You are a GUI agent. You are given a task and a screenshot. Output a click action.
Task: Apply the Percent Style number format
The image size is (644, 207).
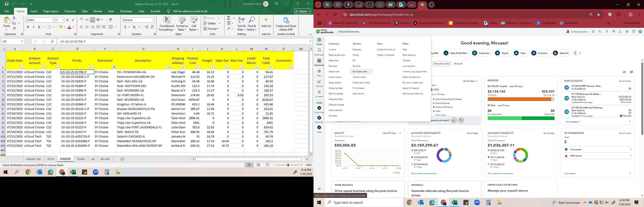[134, 27]
